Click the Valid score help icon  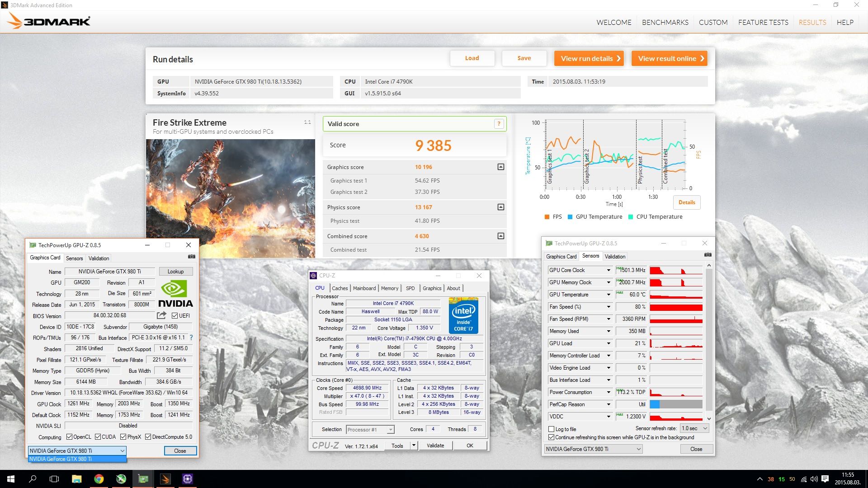click(499, 124)
